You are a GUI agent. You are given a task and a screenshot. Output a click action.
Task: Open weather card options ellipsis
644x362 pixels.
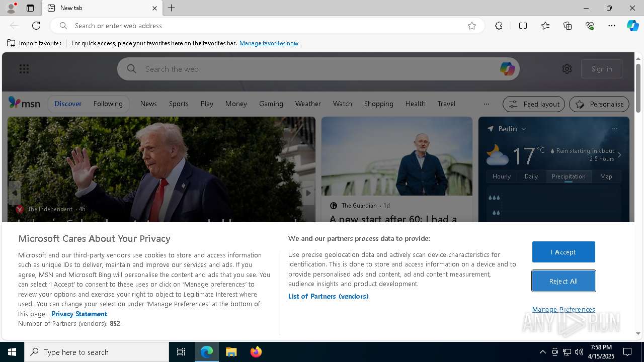pyautogui.click(x=614, y=129)
